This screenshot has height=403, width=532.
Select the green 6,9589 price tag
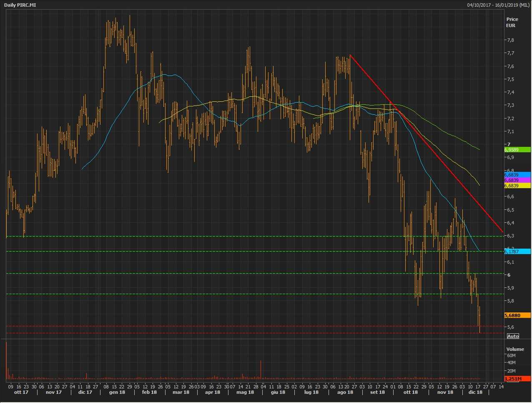(517, 150)
